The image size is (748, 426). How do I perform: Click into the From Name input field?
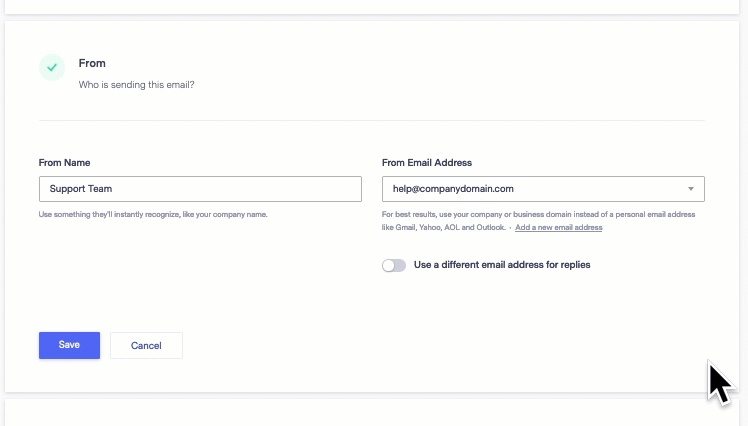200,189
